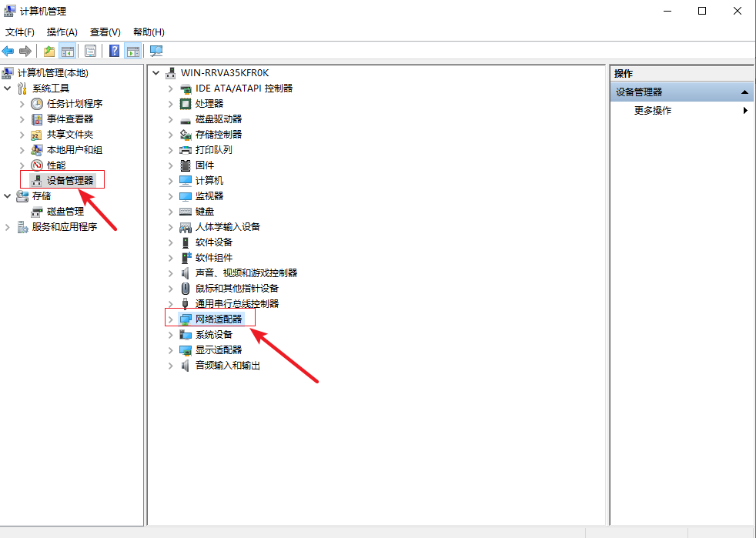Expand the Display adapters (显示适配器) node
The height and width of the screenshot is (538, 756).
[x=171, y=349]
